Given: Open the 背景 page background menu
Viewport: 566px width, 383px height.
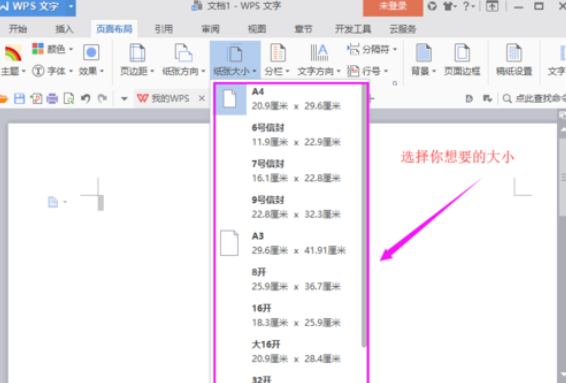Looking at the screenshot, I should (x=424, y=60).
